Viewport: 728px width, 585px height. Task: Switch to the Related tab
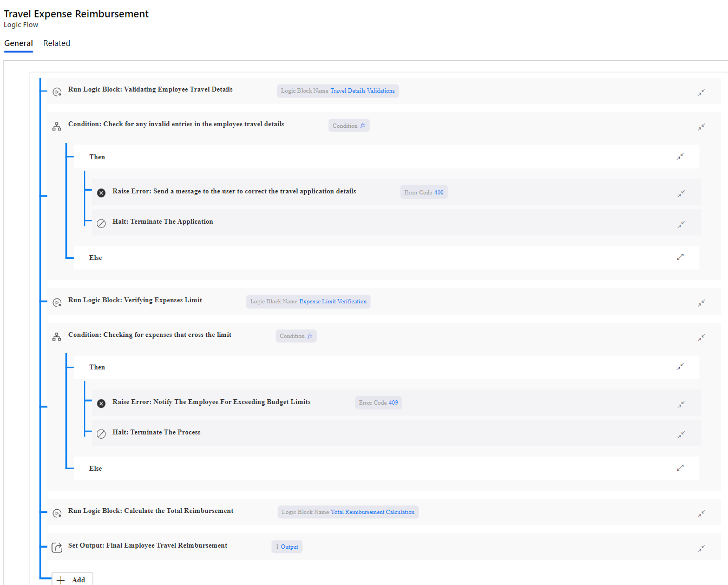[56, 43]
